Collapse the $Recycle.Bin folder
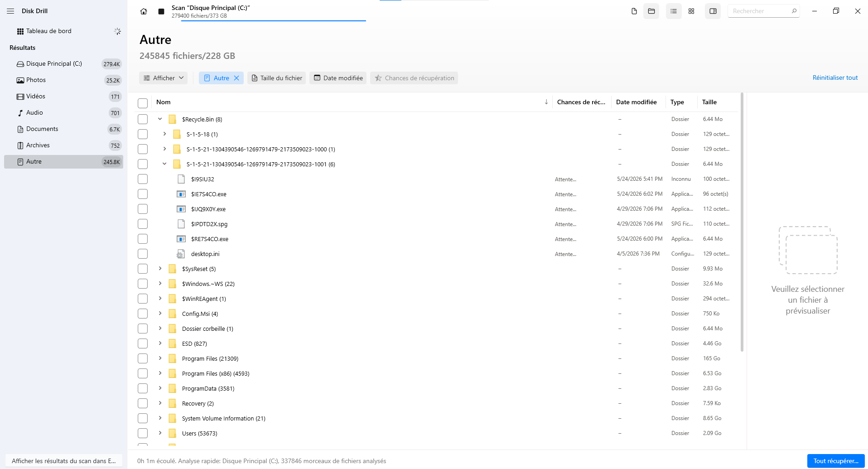 [160, 119]
